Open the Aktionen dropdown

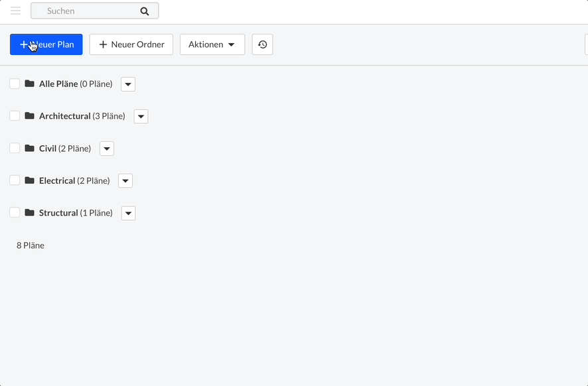pyautogui.click(x=212, y=44)
